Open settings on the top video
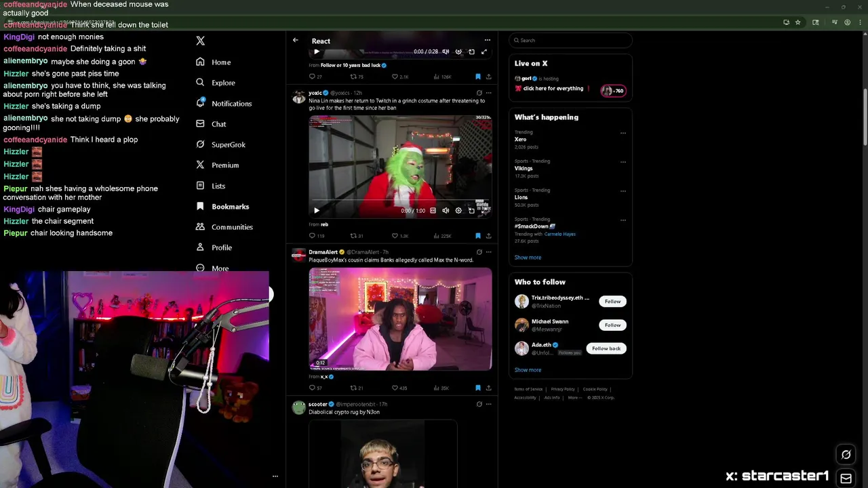The width and height of the screenshot is (868, 488). click(x=458, y=52)
